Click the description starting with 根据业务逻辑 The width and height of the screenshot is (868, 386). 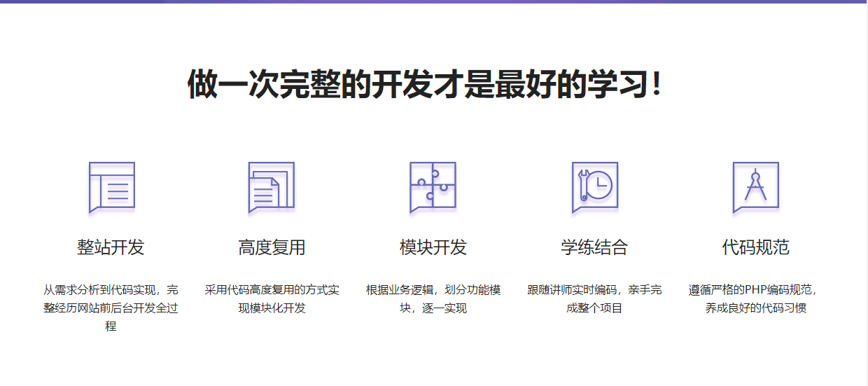click(x=433, y=298)
